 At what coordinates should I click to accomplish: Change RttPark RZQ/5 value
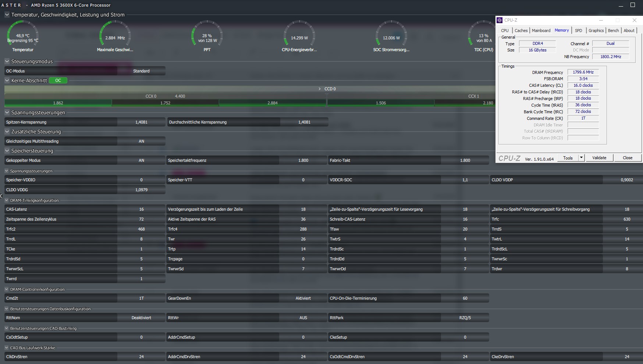pos(465,318)
